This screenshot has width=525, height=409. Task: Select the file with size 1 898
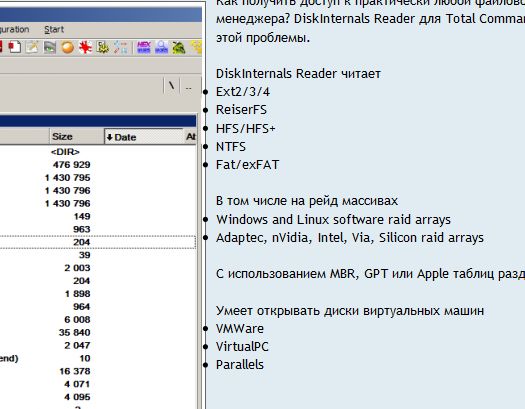coord(77,294)
